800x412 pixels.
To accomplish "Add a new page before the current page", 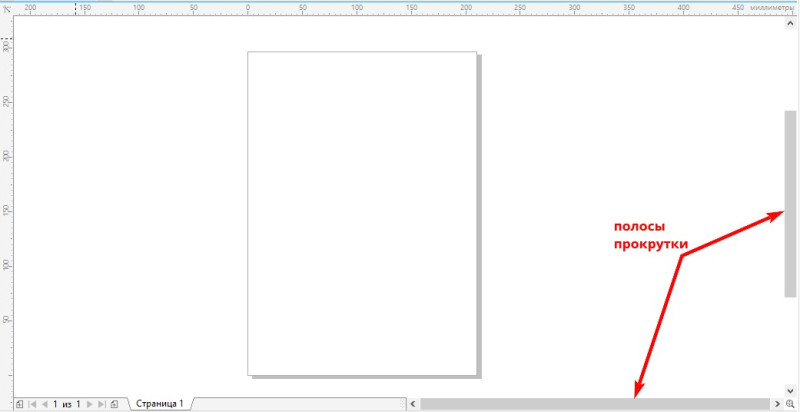I will pyautogui.click(x=19, y=404).
